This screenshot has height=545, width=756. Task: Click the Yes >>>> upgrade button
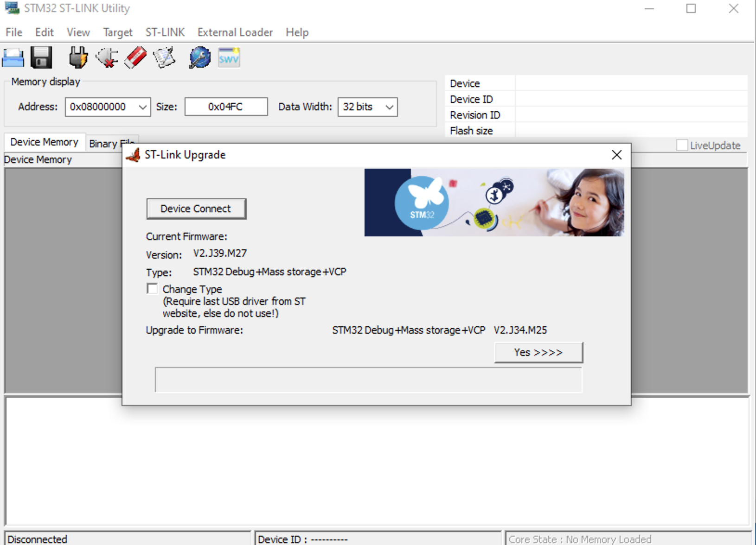coord(538,353)
